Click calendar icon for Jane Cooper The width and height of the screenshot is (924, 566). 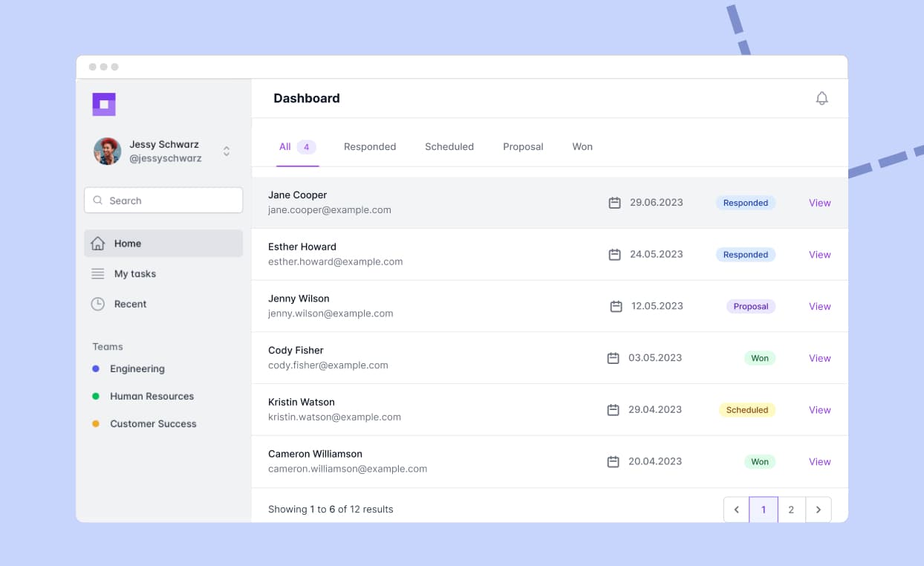[x=614, y=203]
